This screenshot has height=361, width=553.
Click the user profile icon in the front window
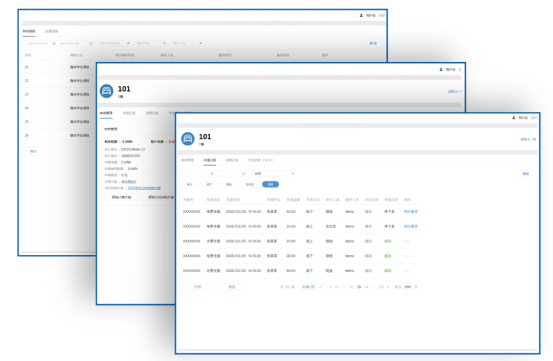pyautogui.click(x=514, y=118)
